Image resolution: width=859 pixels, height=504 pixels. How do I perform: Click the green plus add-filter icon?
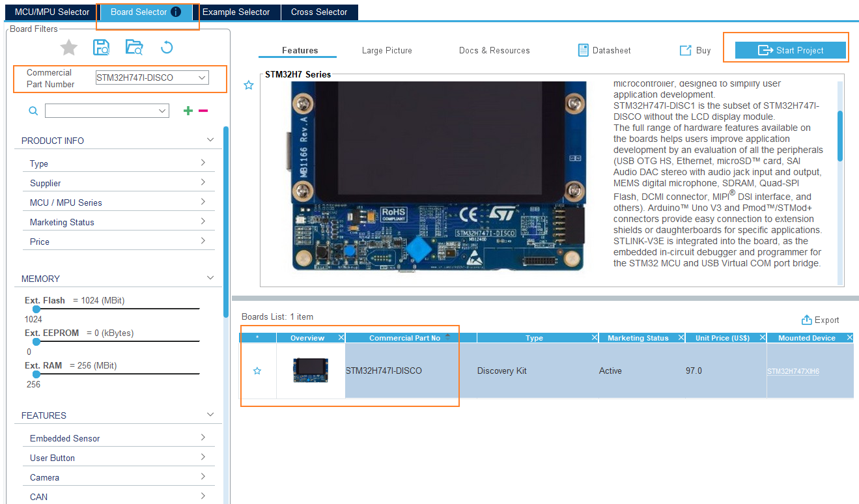[188, 111]
